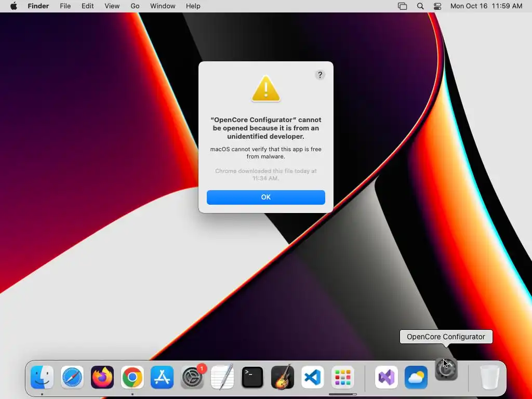Screen dimensions: 532x399
Task: Open the Apple menu
Action: coord(14,6)
